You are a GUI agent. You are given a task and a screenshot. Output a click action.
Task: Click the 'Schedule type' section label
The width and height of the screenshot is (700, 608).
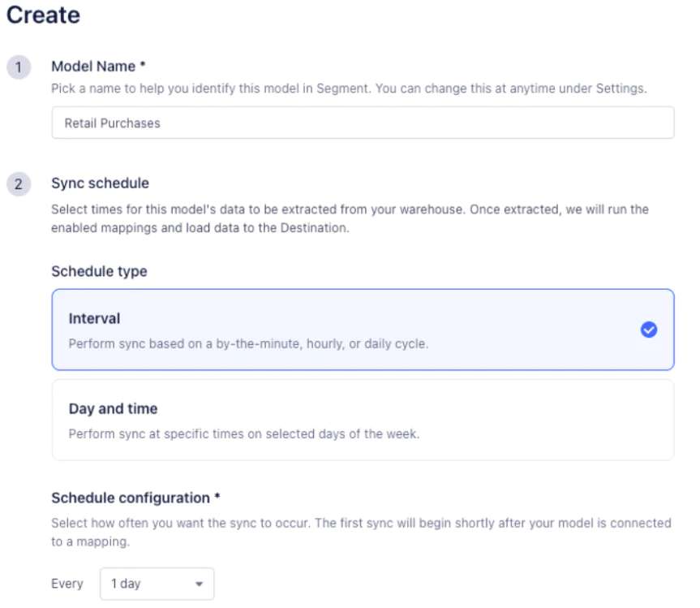[x=99, y=271]
